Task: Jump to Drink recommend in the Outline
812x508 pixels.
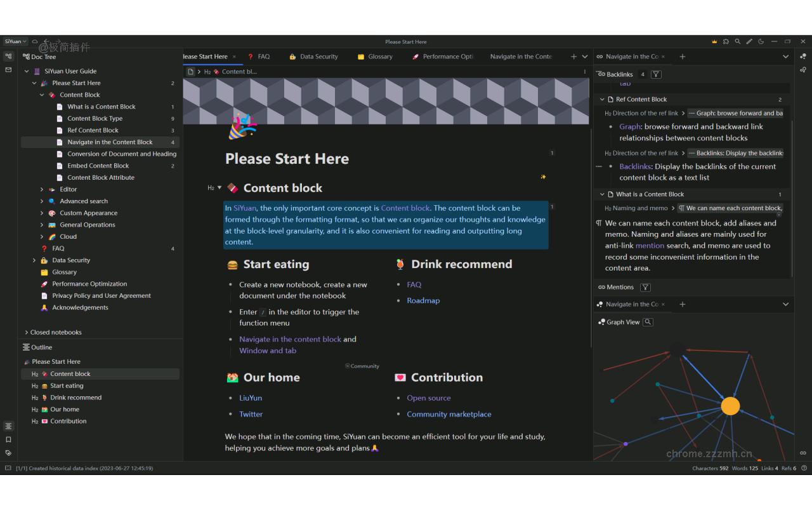Action: click(100, 398)
